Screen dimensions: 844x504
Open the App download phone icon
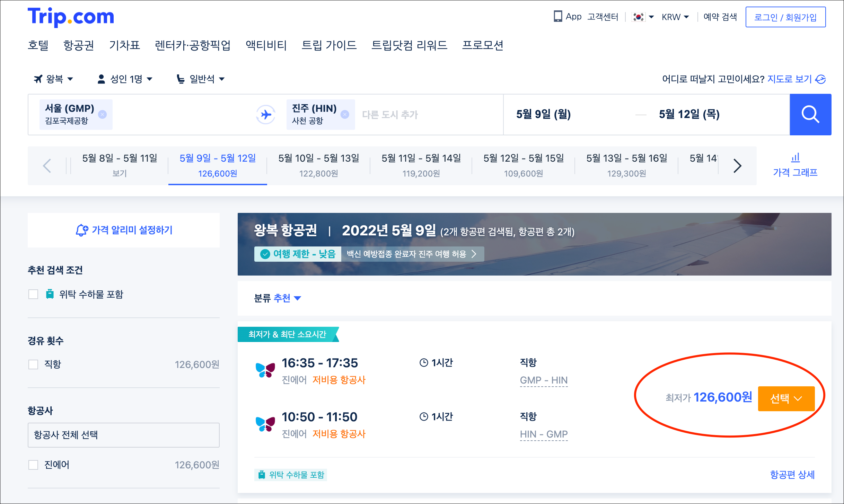[x=557, y=17]
